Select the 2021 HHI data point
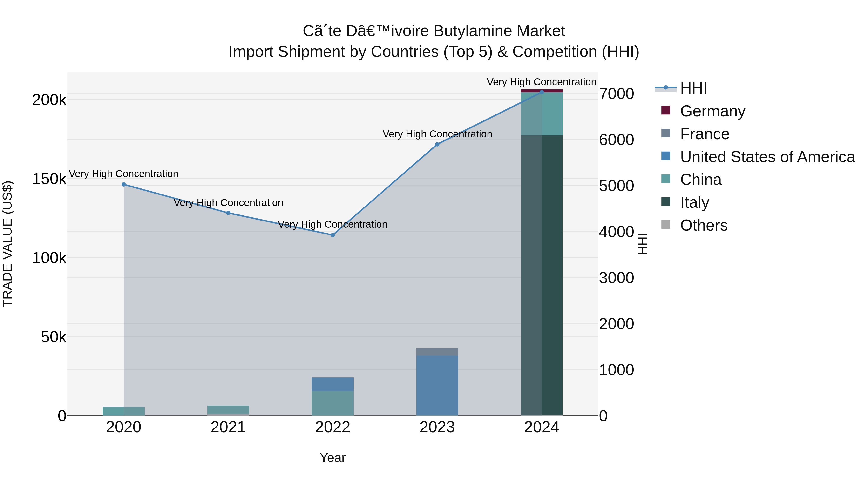The width and height of the screenshot is (868, 488). click(x=228, y=213)
